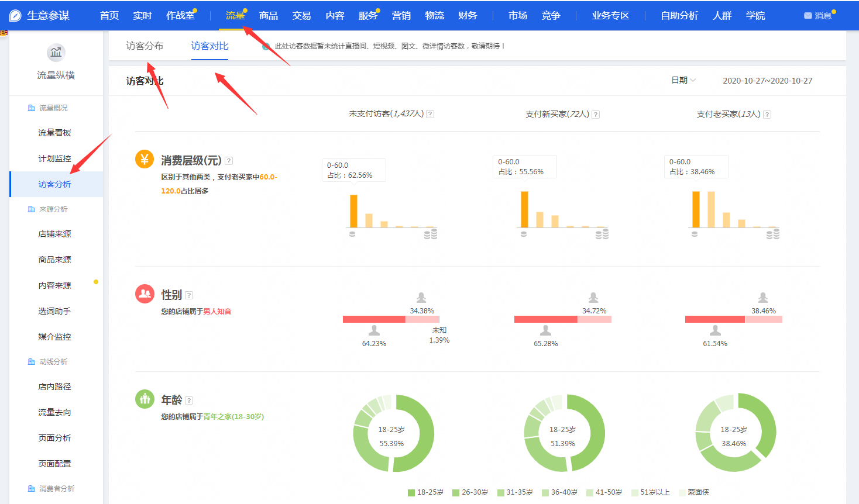
Task: Open 店内路径 in the sidebar
Action: tap(56, 386)
